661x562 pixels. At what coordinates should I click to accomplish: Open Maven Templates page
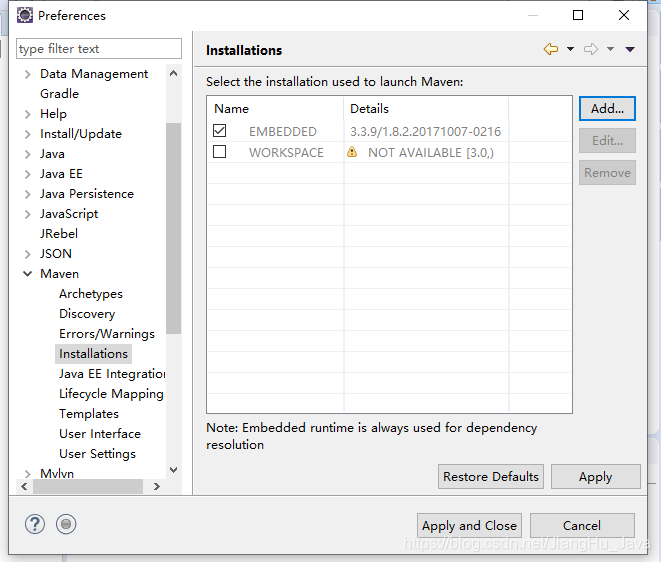(89, 414)
